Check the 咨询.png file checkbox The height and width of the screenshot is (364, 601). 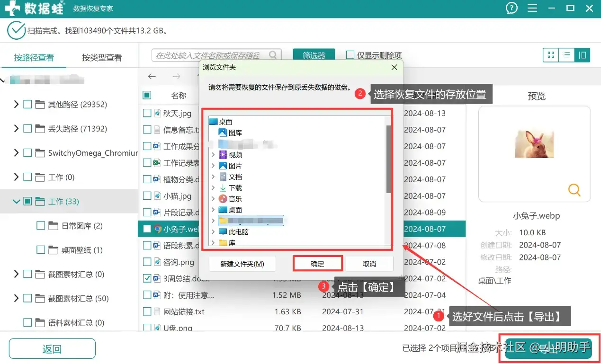pos(147,262)
